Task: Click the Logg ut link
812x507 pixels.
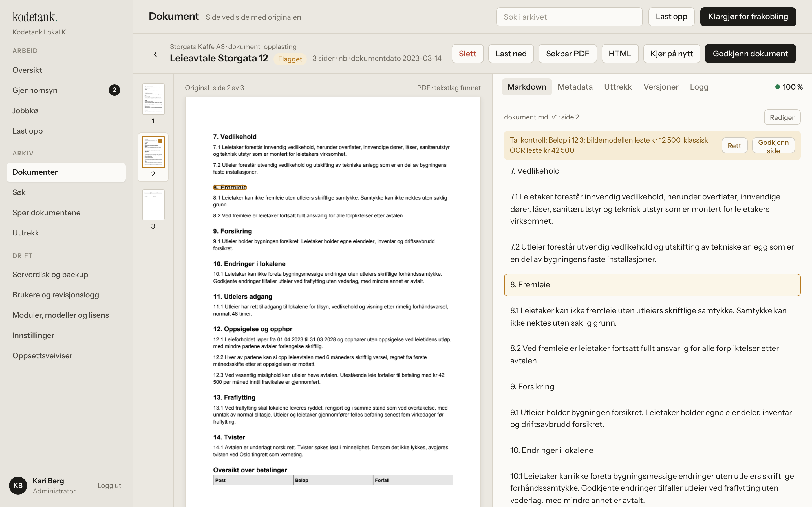Action: [109, 485]
